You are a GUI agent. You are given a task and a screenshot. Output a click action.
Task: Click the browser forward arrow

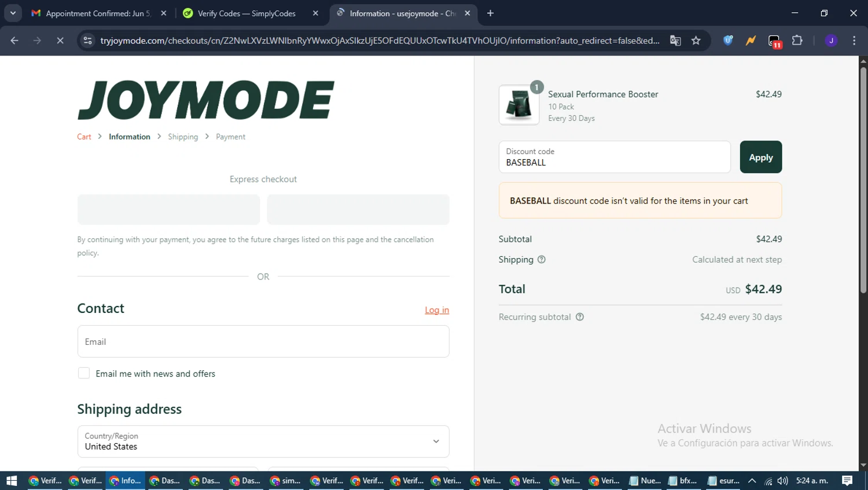37,40
